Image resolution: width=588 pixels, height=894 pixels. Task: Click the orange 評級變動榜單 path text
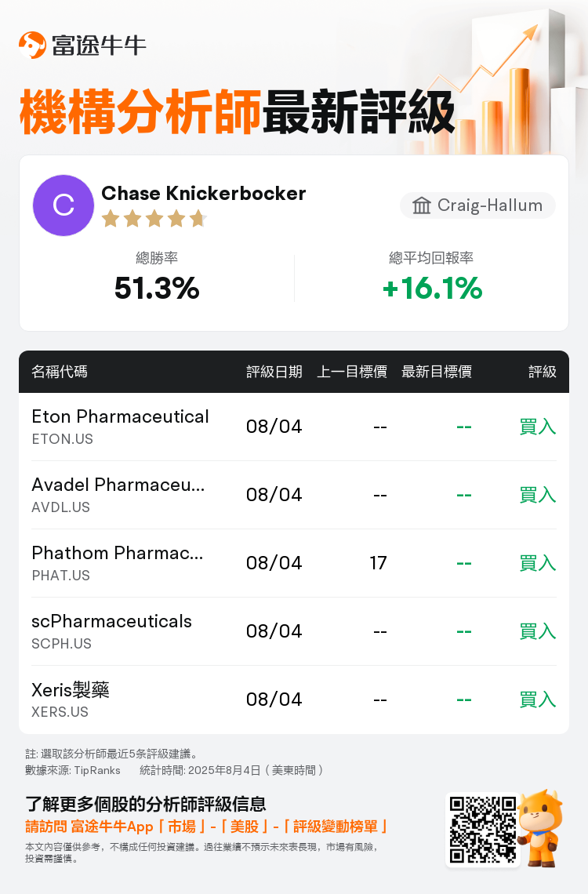337,827
